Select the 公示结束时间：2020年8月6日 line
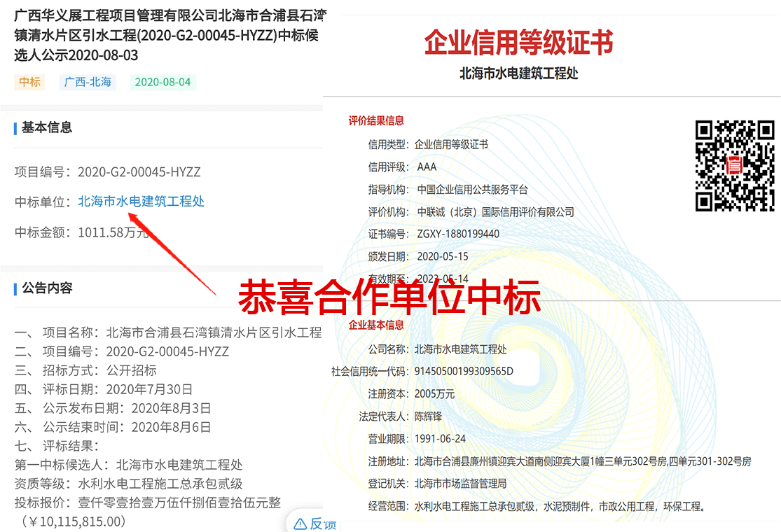The height and width of the screenshot is (532, 781). pyautogui.click(x=113, y=427)
